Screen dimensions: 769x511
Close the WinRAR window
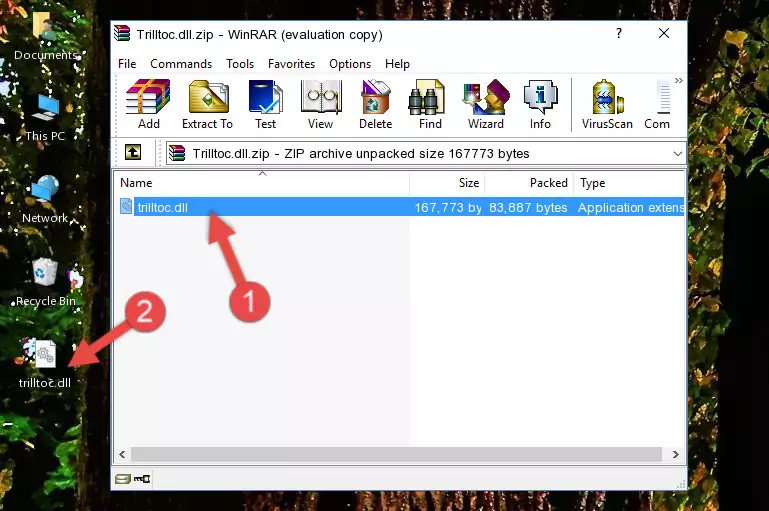tap(664, 33)
